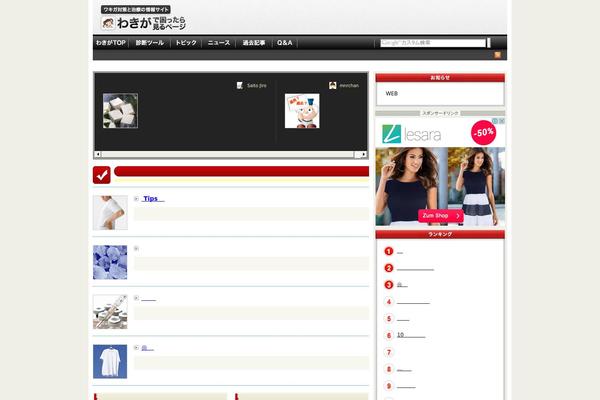The image size is (600, 400).
Task: Click Saito Jiro's author avatar icon
Action: click(x=240, y=85)
